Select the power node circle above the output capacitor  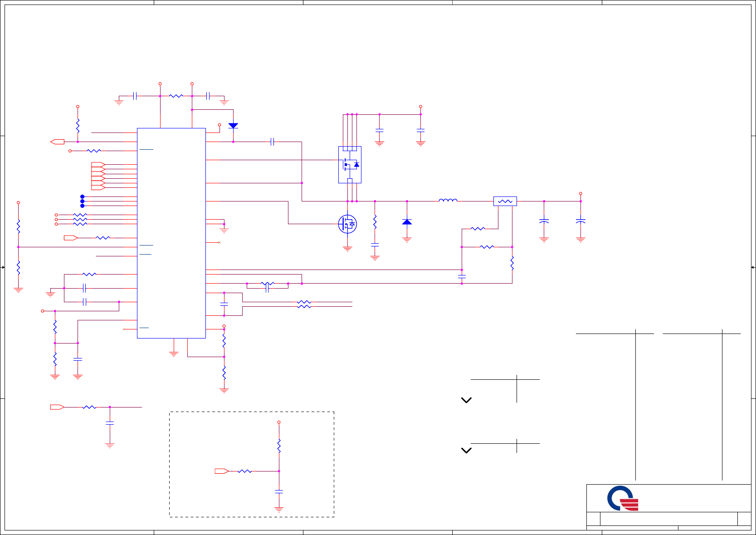580,193
